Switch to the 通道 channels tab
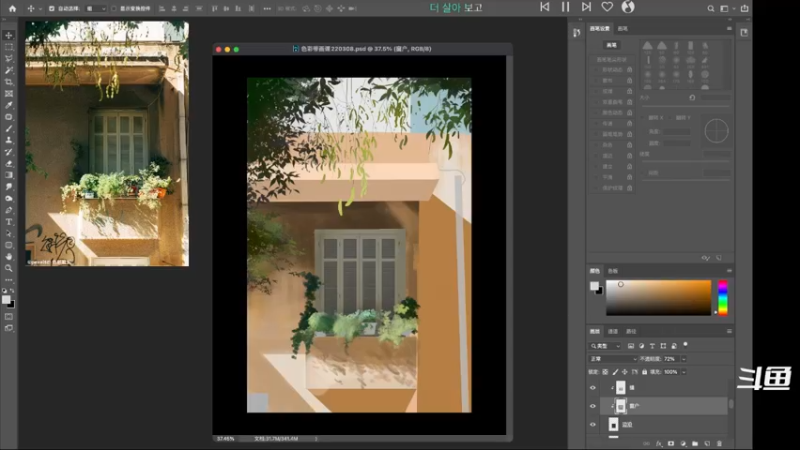The image size is (800, 450). pos(613,332)
